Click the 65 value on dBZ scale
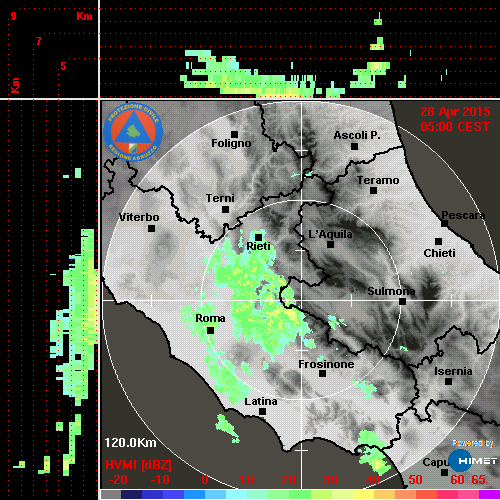Screen dimensions: 500x500 [478, 480]
